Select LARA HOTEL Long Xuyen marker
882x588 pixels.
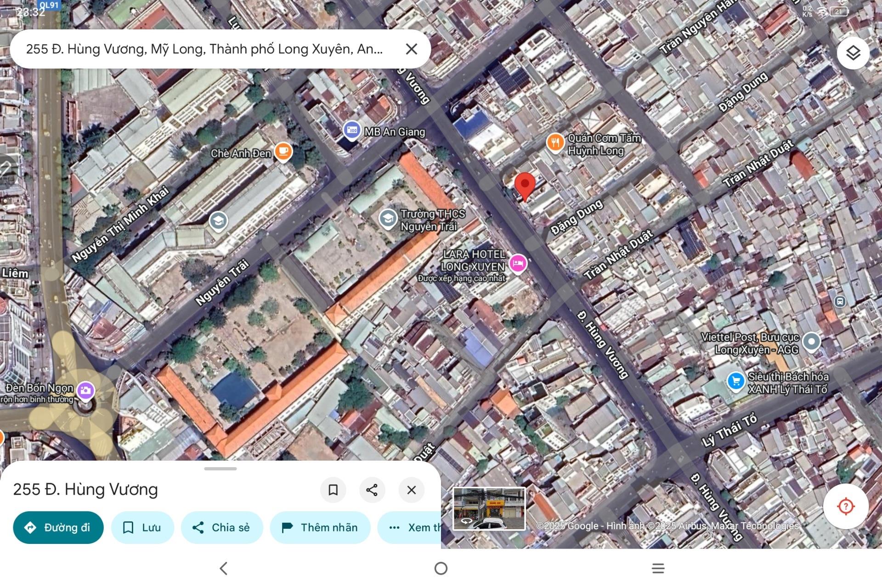pyautogui.click(x=518, y=264)
